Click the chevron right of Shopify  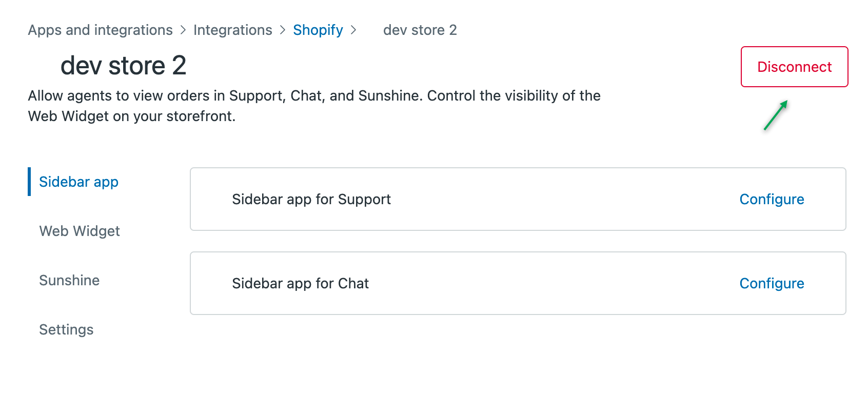[353, 30]
